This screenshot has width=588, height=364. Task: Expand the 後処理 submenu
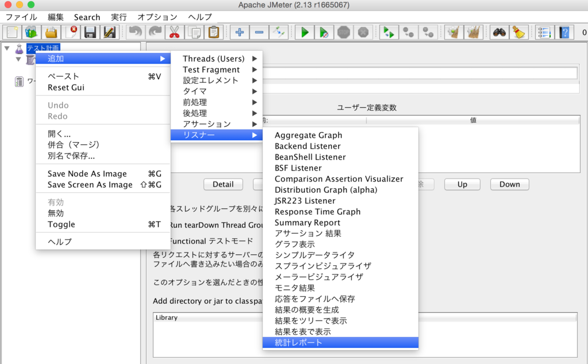tap(216, 113)
